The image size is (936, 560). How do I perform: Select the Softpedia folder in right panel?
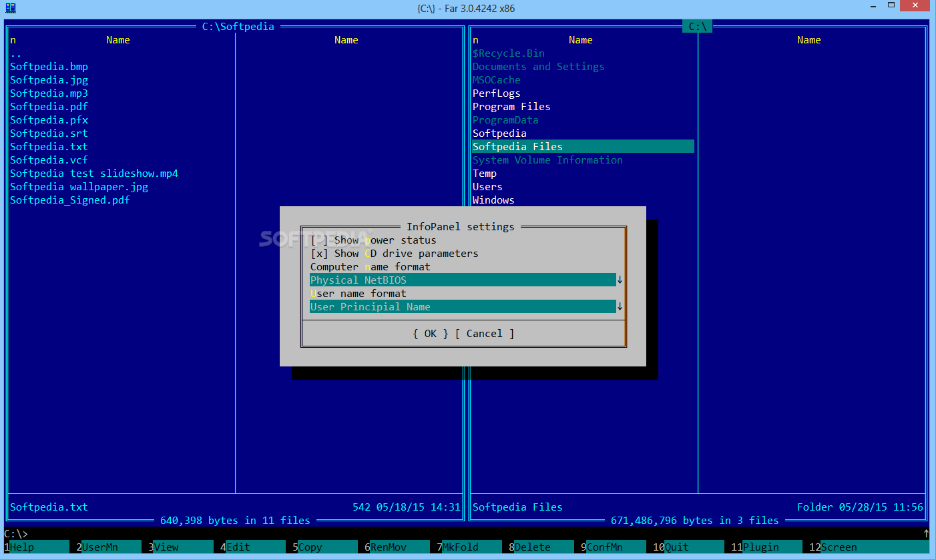coord(499,133)
